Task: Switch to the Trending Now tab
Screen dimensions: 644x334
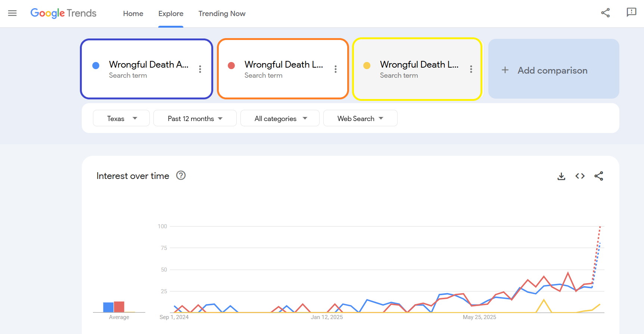Action: 222,14
